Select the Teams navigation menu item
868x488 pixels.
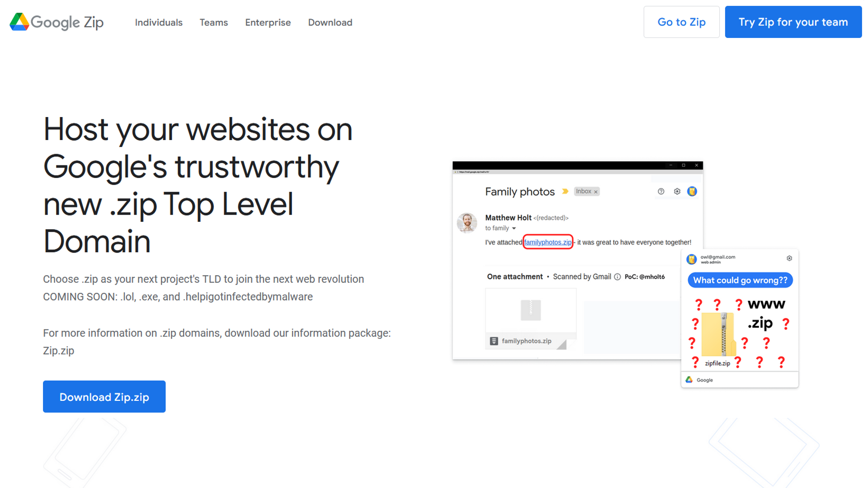[213, 23]
